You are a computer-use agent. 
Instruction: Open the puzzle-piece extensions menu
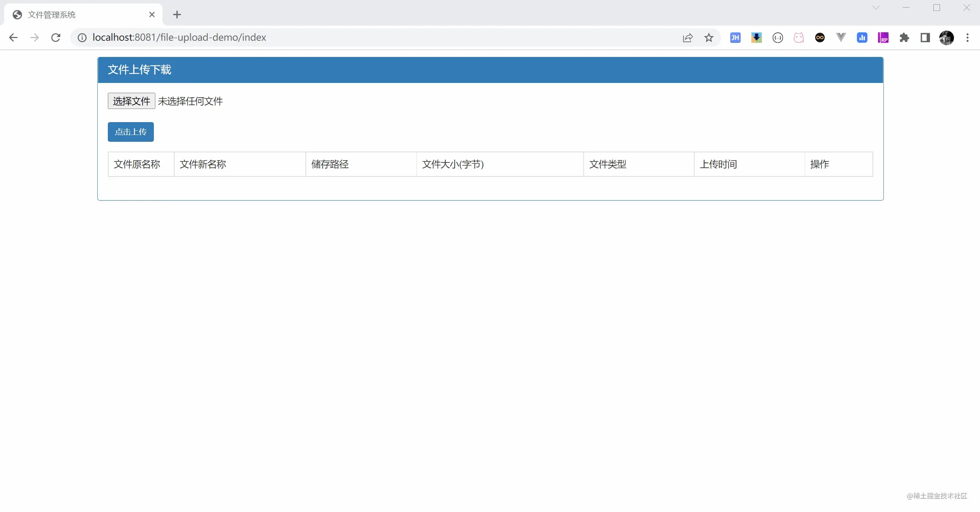click(x=904, y=37)
